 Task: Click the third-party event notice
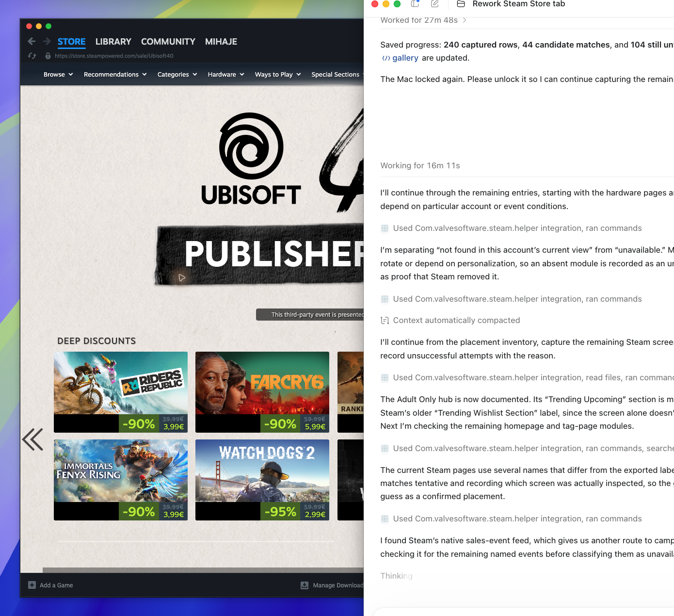click(x=310, y=314)
